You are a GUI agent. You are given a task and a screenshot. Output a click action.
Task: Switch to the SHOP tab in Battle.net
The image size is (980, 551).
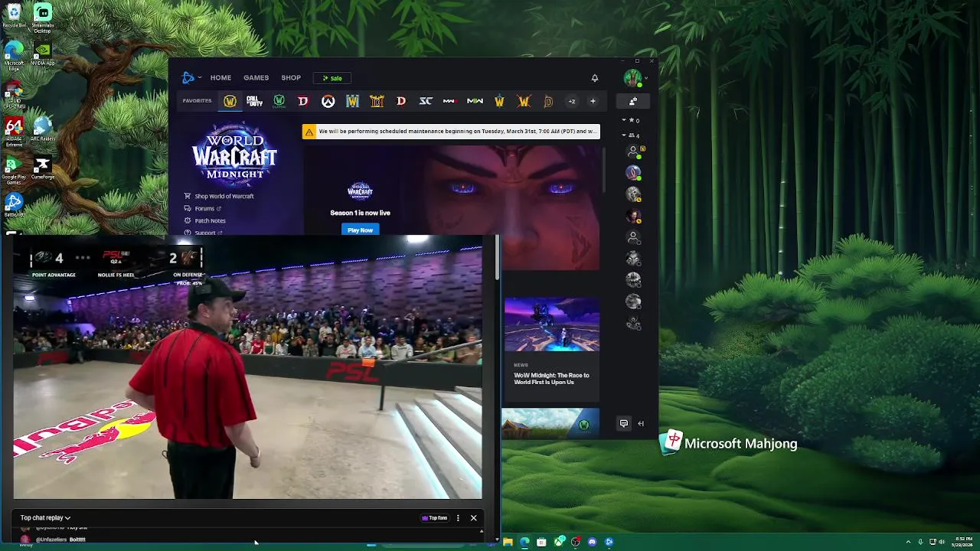pos(291,77)
